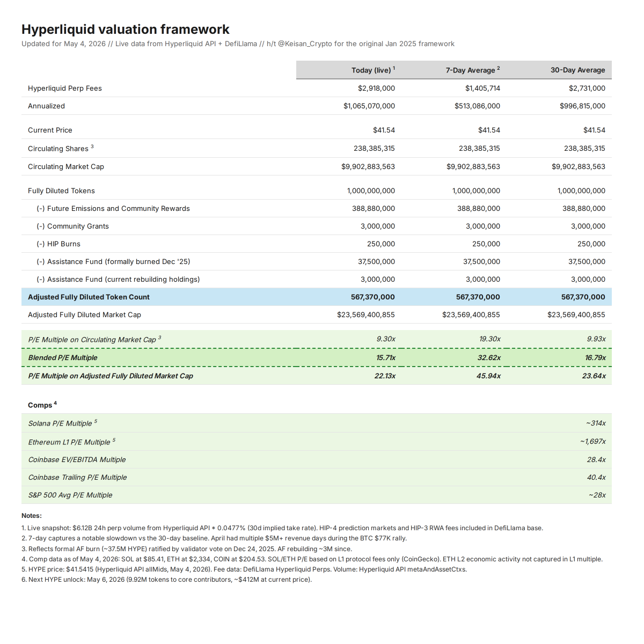This screenshot has width=644, height=644.
Task: Click the 'Current Price' row label
Action: click(x=50, y=130)
